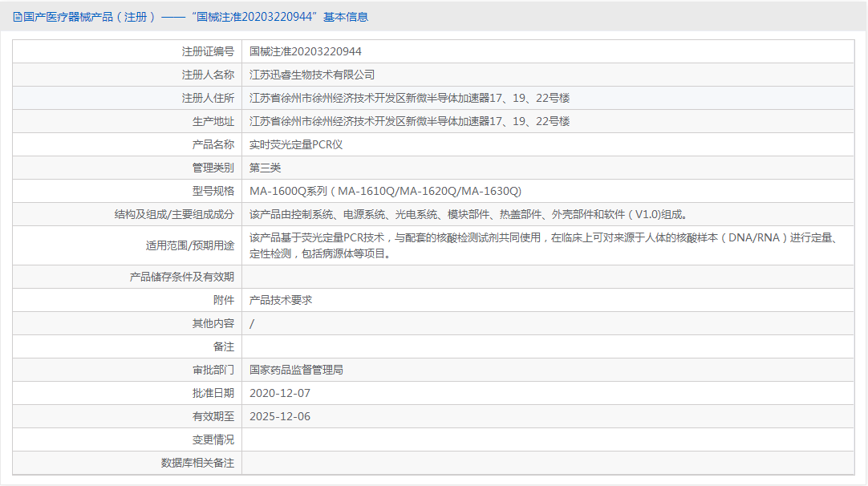Click the document icon before the page title
Image resolution: width=868 pixels, height=486 pixels.
click(18, 17)
